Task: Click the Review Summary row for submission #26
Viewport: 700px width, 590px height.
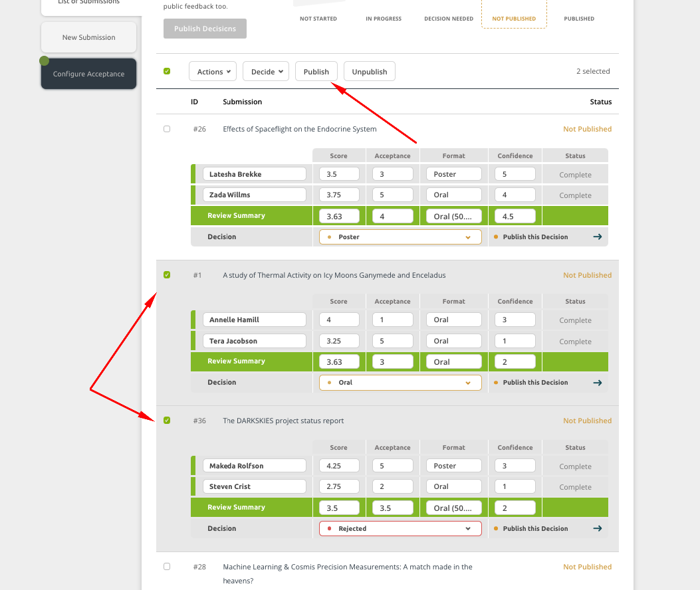Action: click(399, 216)
